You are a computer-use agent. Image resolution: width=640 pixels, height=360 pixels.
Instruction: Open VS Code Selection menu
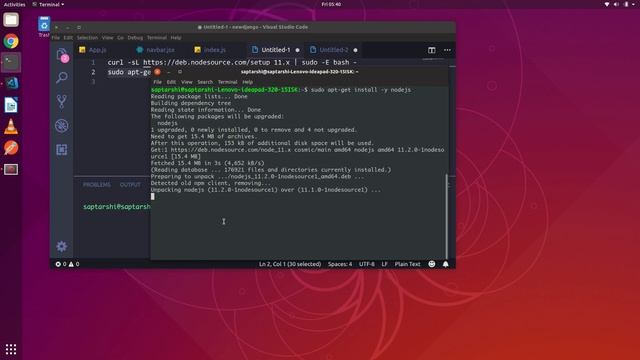click(87, 38)
